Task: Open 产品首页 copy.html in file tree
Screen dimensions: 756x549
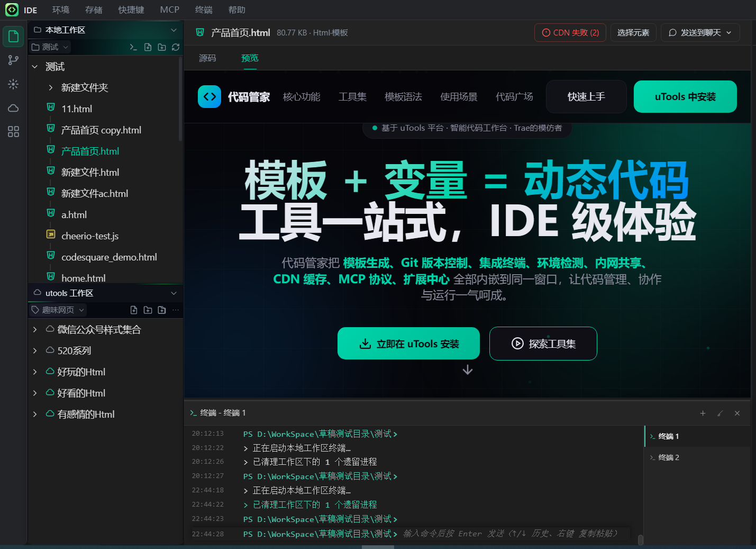Action: [101, 130]
